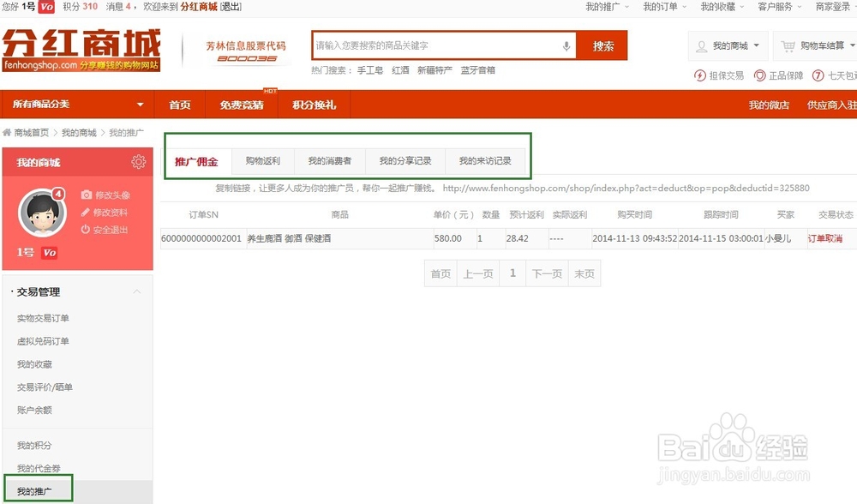Open 免费竞猜 in navigation bar

(242, 105)
